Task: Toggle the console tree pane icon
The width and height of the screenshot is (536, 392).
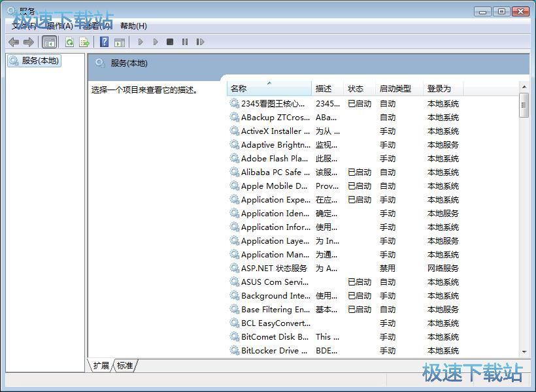Action: click(49, 42)
